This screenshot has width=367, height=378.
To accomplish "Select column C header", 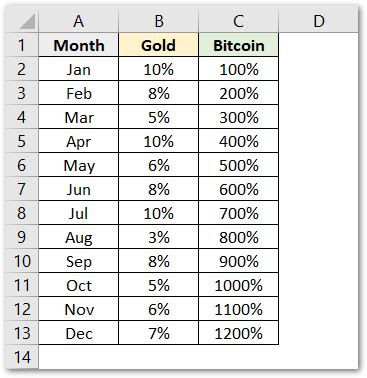I will coord(239,21).
